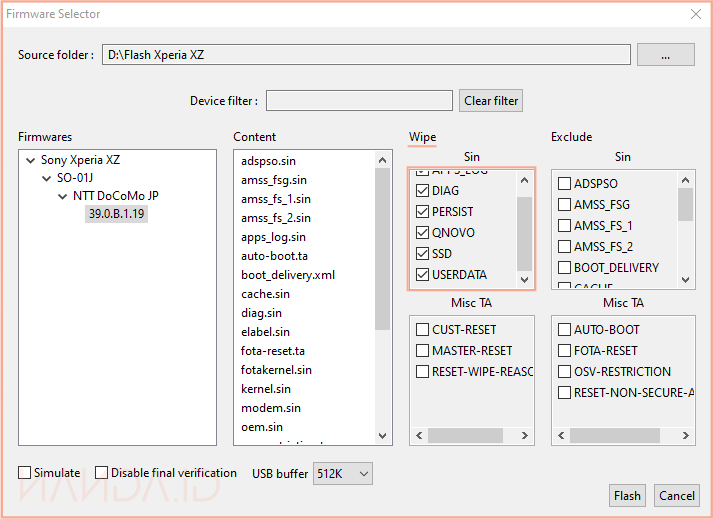Collapse the SO-01J tree node
Viewport: 713px width, 519px height.
point(46,178)
